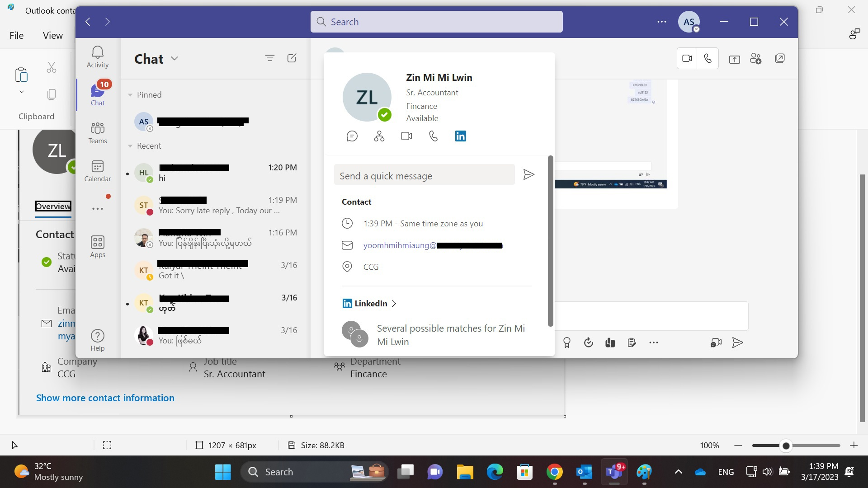
Task: Start a new chat with the compose icon
Action: click(292, 58)
